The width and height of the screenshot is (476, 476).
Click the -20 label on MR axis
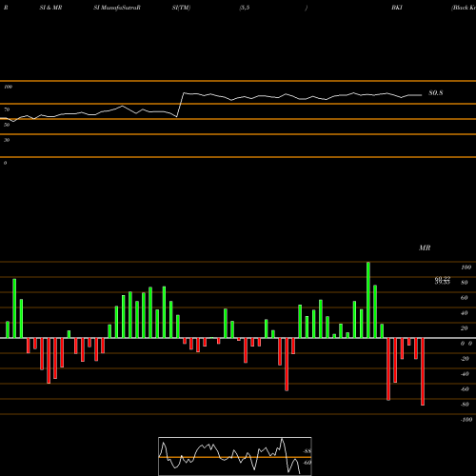pyautogui.click(x=465, y=359)
